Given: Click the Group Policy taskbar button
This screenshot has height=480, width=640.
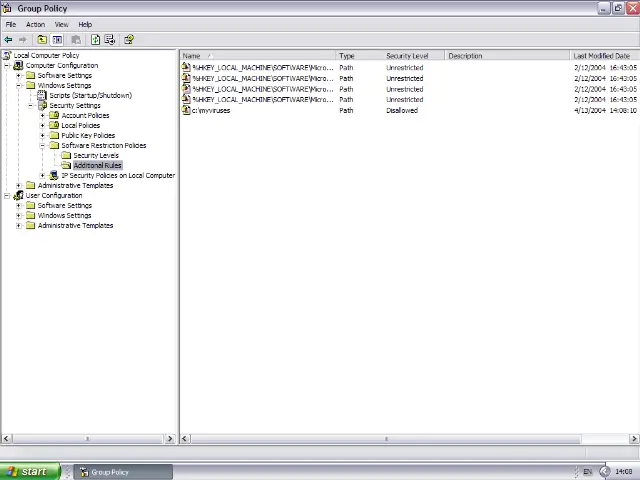Looking at the screenshot, I should 123,472.
